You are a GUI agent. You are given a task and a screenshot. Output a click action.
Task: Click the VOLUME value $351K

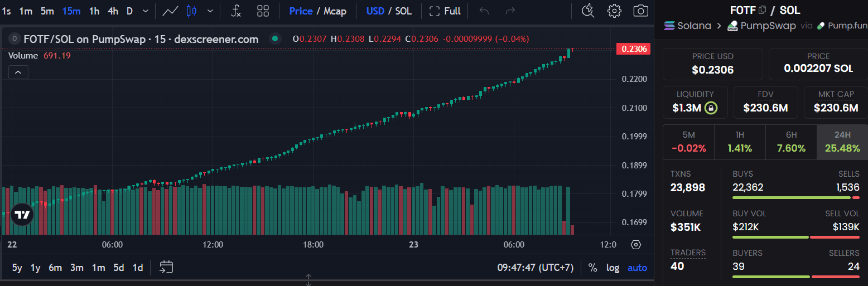click(685, 227)
